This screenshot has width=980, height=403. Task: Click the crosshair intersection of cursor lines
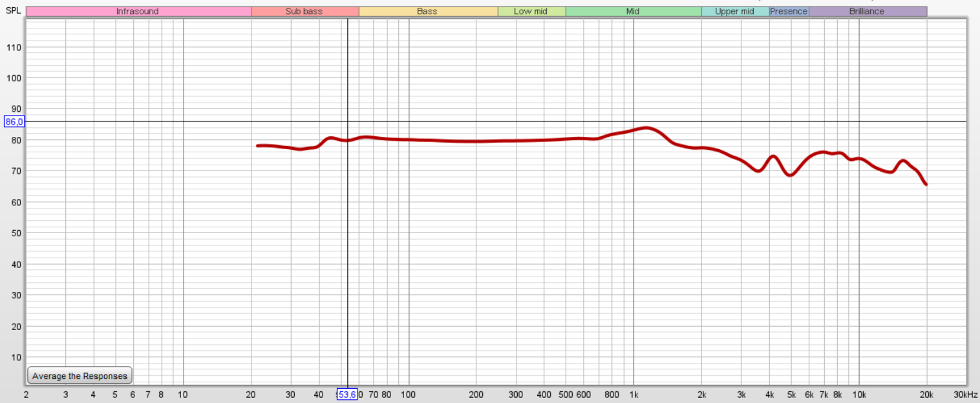[348, 121]
